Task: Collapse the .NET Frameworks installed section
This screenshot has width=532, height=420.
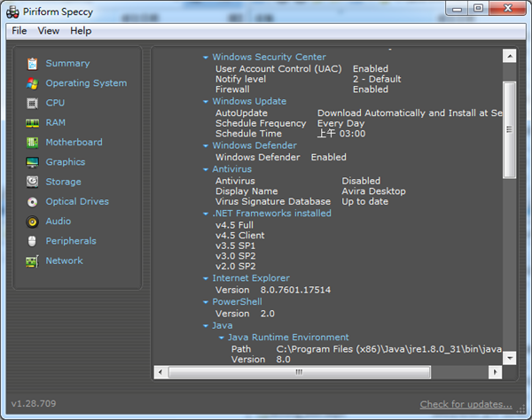Action: coord(206,214)
